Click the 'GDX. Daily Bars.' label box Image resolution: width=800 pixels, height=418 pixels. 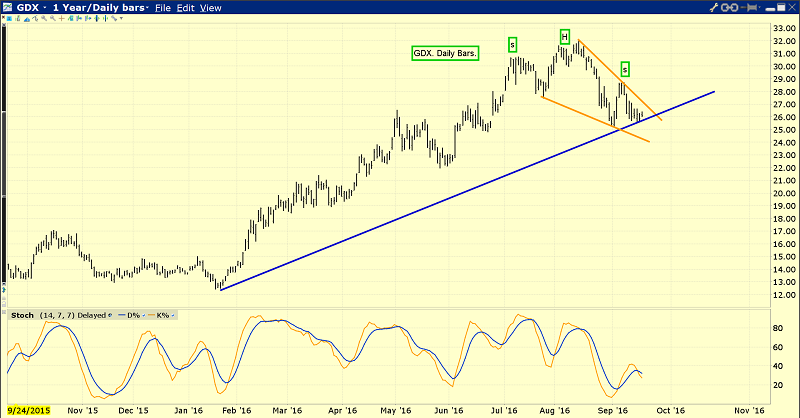pyautogui.click(x=443, y=52)
